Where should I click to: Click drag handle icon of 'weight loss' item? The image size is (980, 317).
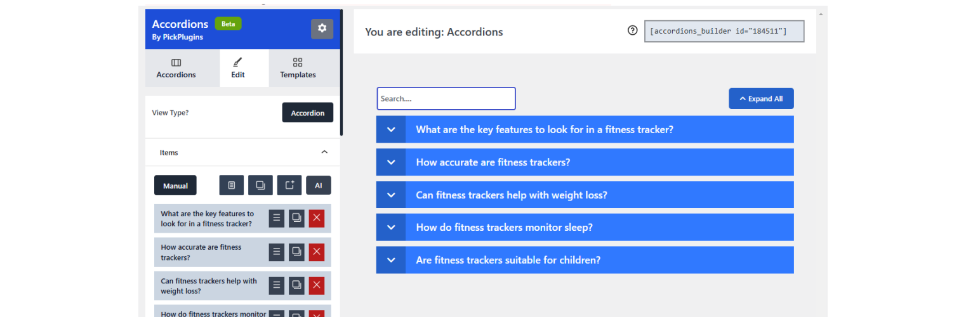coord(276,285)
